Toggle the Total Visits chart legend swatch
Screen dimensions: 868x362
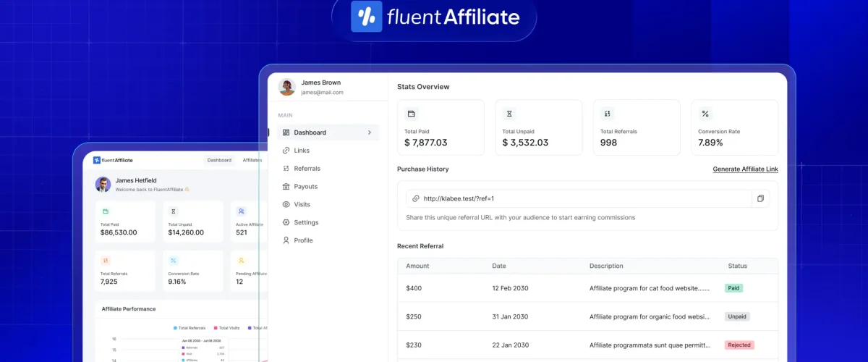(216, 328)
